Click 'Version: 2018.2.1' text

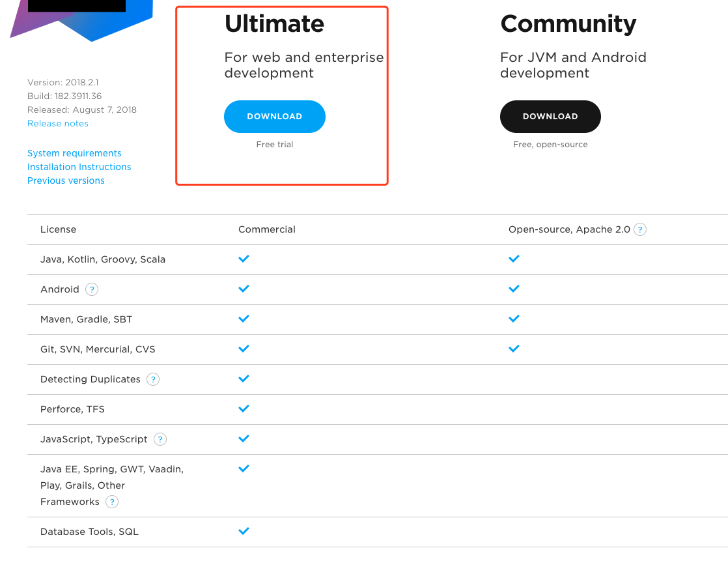[63, 82]
